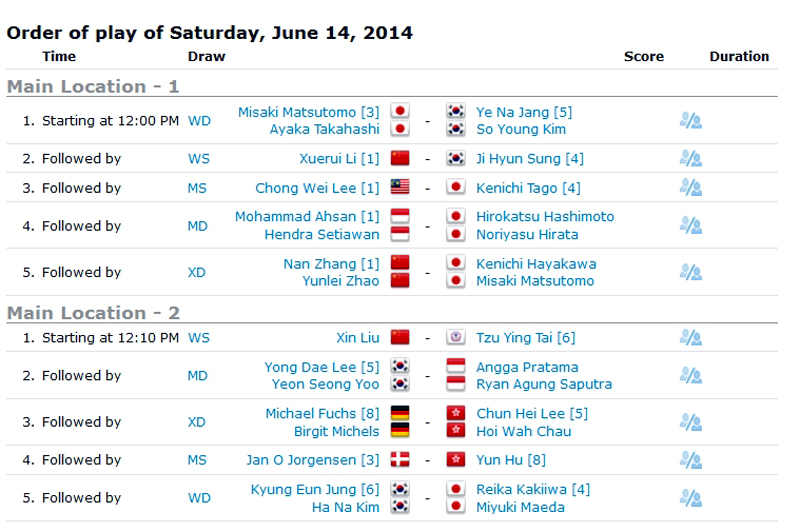This screenshot has height=532, width=800.
Task: Open MS draw link for Chong Wei Lee
Action: (198, 187)
